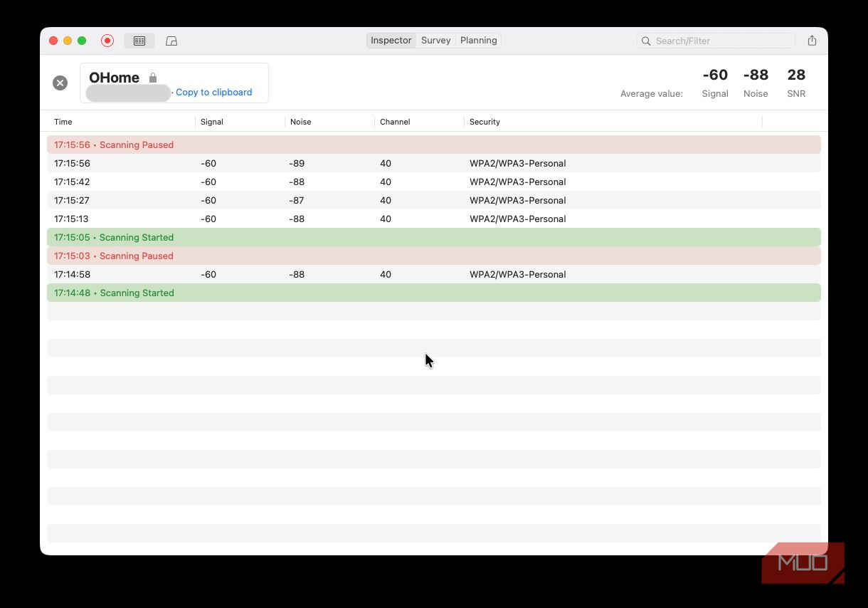Click the red record scanning button
868x608 pixels.
tap(107, 41)
